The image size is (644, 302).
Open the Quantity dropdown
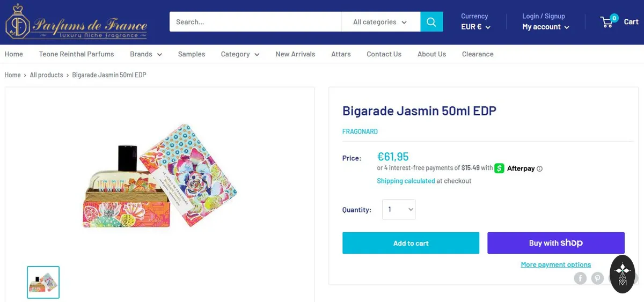point(399,209)
